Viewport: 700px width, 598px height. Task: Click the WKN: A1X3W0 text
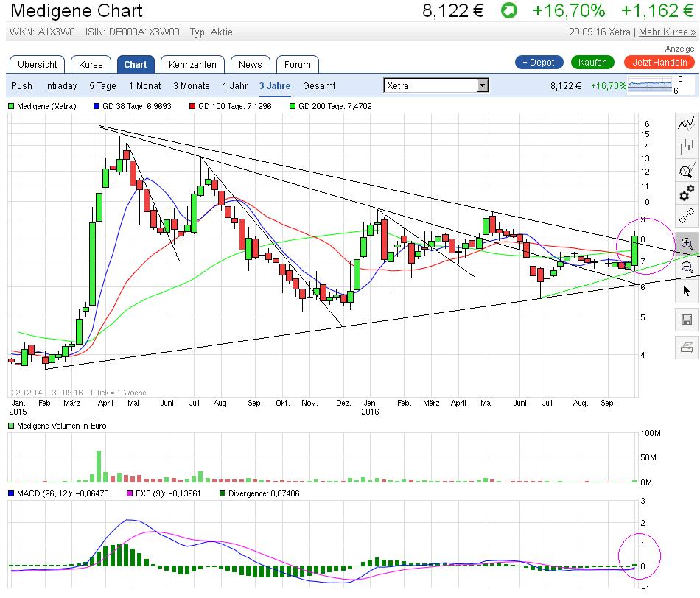(x=43, y=32)
